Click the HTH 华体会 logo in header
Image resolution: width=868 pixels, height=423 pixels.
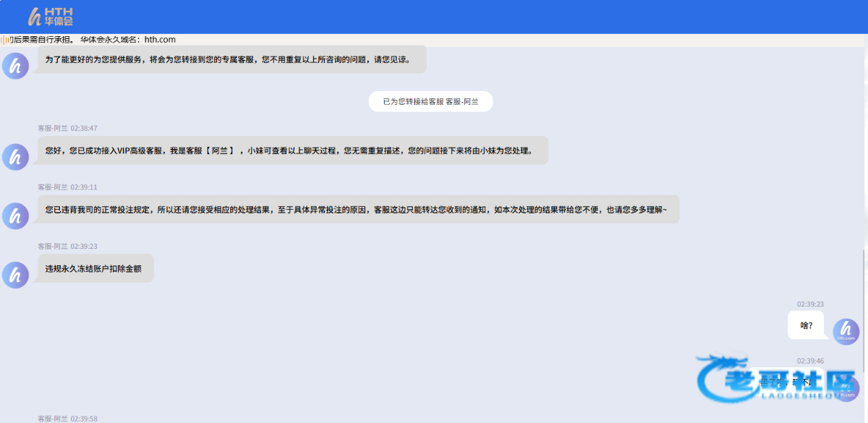(x=50, y=17)
